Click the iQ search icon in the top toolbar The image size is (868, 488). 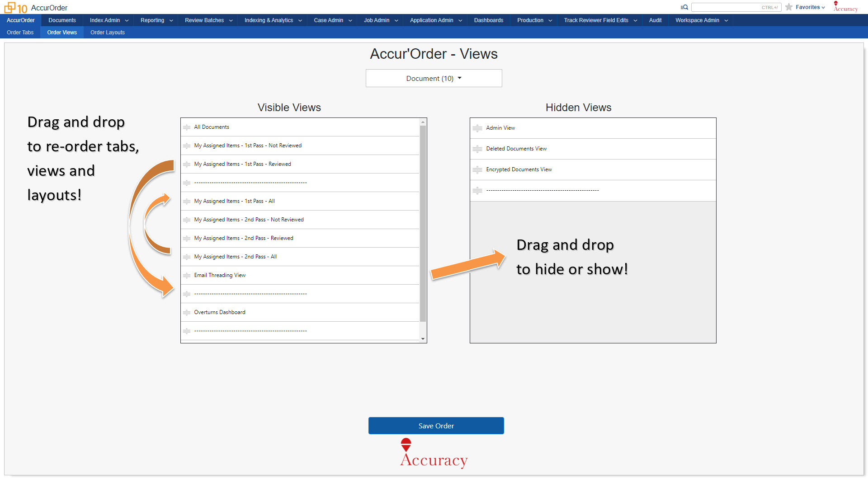(683, 7)
